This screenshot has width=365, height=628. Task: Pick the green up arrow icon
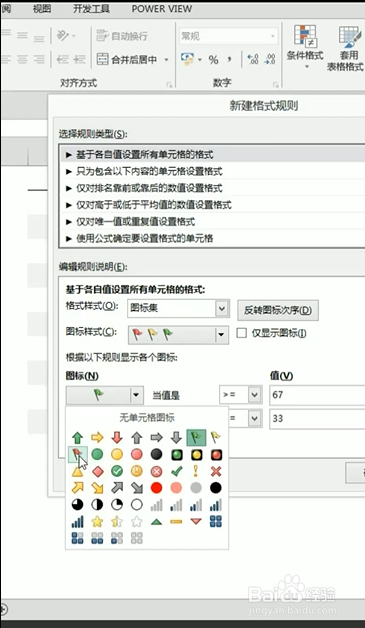click(x=77, y=437)
